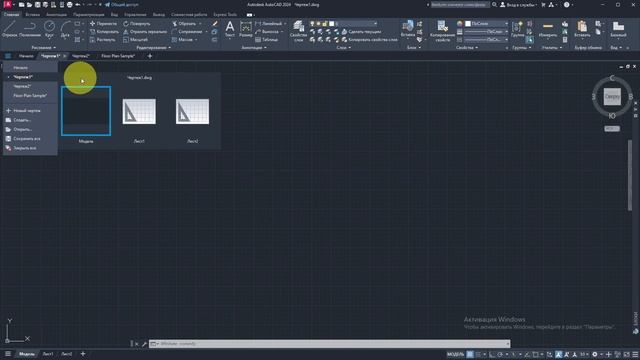Toggle object snap in status bar
Viewport: 640px width, 360px height.
(x=535, y=354)
